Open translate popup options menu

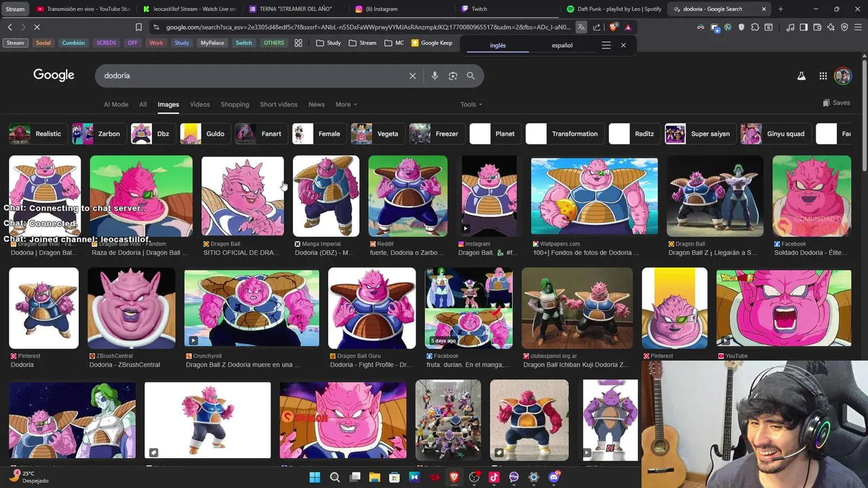(606, 45)
